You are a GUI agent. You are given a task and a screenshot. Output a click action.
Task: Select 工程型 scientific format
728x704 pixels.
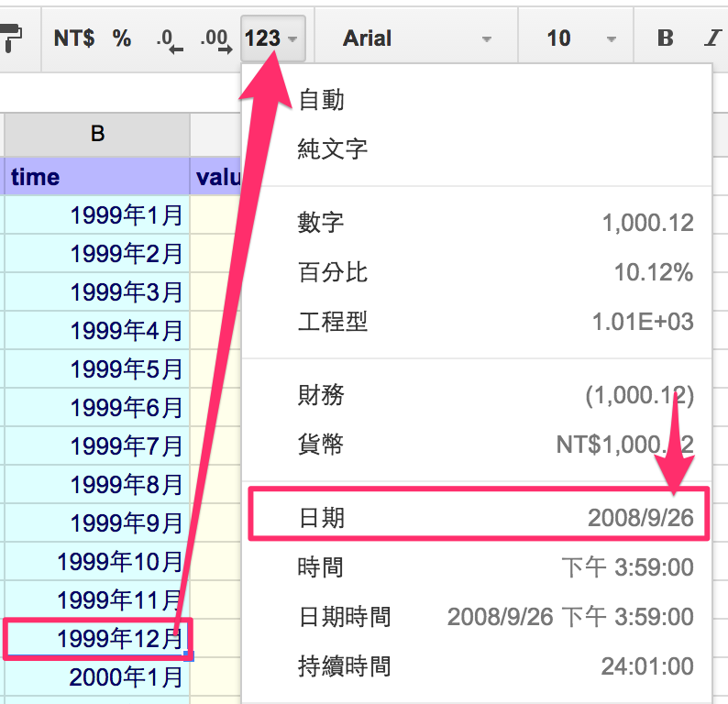coord(477,321)
